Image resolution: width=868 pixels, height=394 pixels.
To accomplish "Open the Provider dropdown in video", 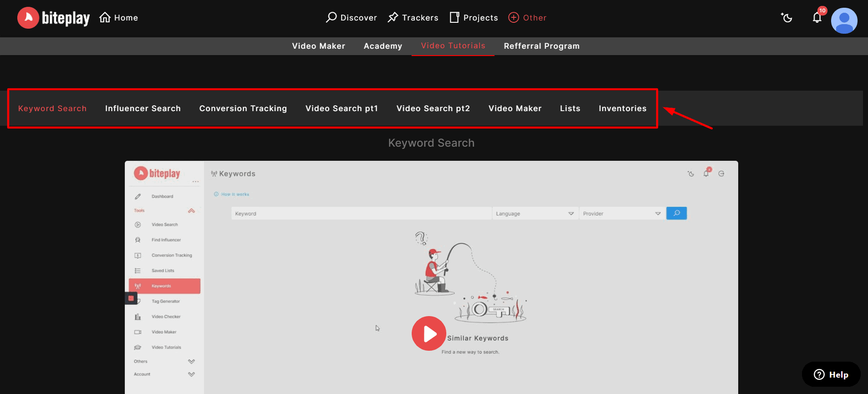I will click(x=621, y=214).
